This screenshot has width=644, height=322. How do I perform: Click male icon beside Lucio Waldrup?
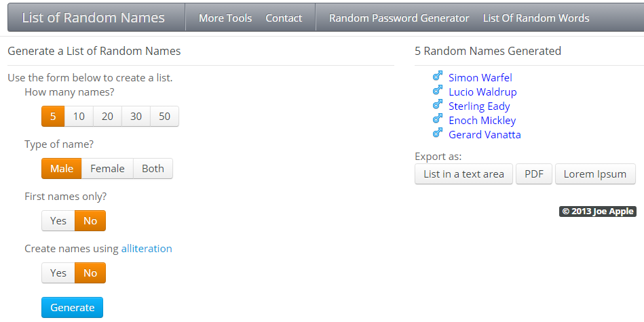pyautogui.click(x=438, y=91)
